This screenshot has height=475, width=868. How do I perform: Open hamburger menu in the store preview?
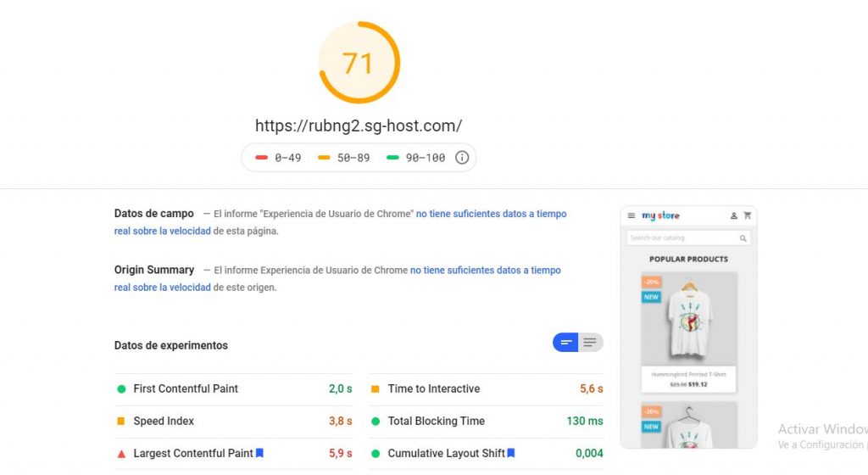pos(631,215)
